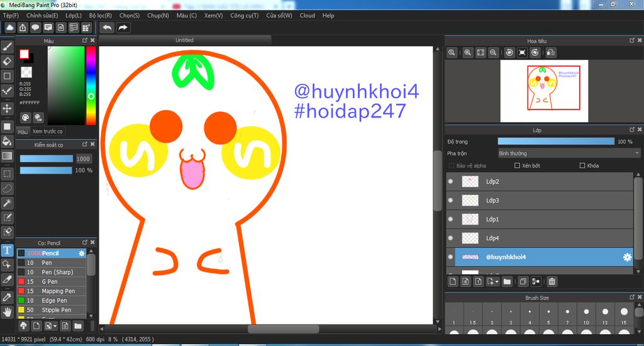Click the Cloud icon in top toolbar
The image size is (644, 346).
(9, 28)
